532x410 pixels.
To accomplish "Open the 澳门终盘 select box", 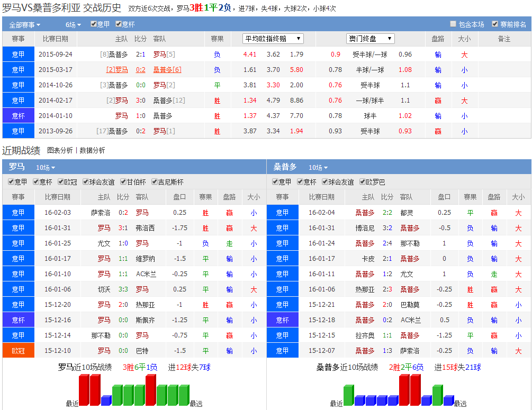I will coord(370,39).
